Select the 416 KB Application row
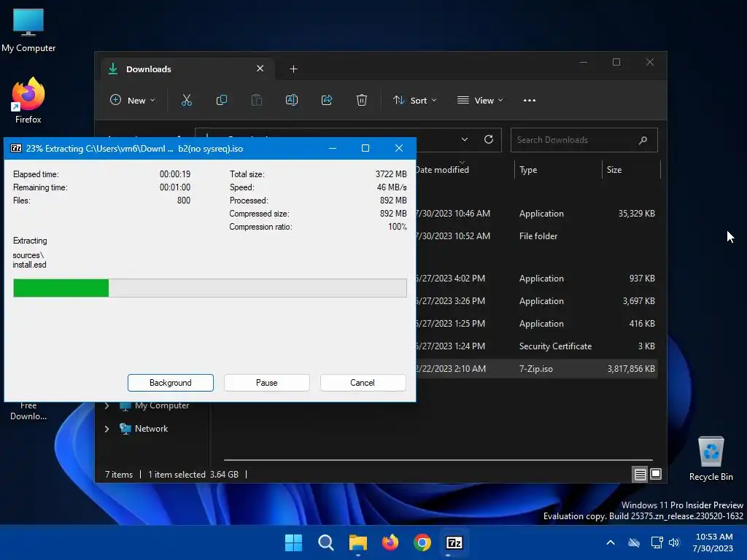747x560 pixels. [x=536, y=324]
